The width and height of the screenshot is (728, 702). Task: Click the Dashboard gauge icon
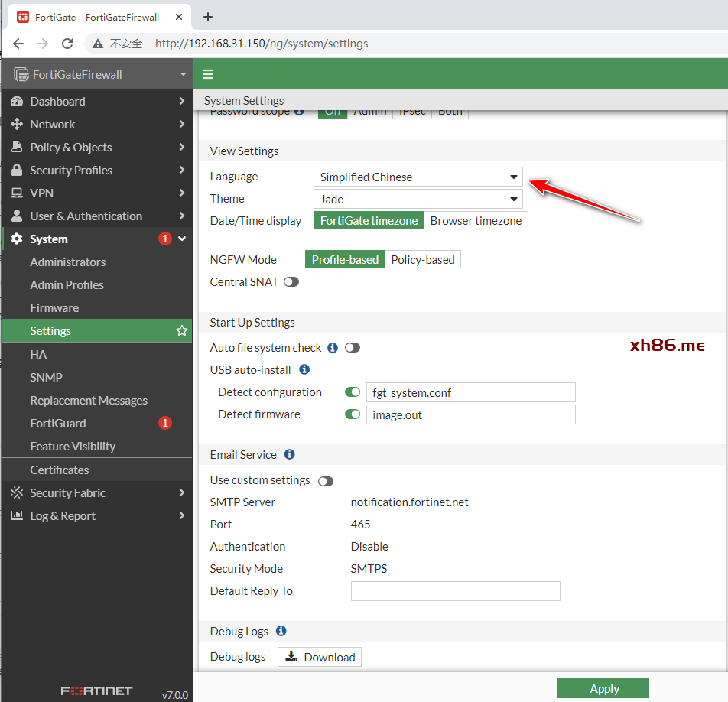point(17,101)
